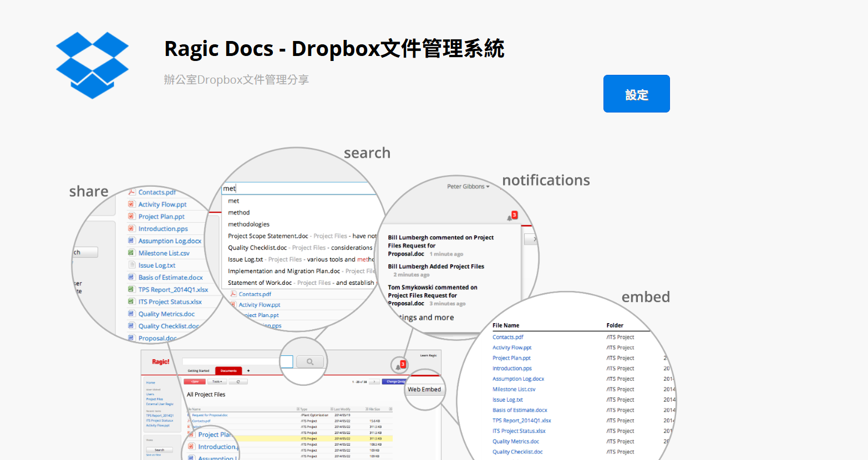Open TPS Report_2014Q1.xlsx in the embed list
Screen dimensions: 868x460
click(x=521, y=421)
